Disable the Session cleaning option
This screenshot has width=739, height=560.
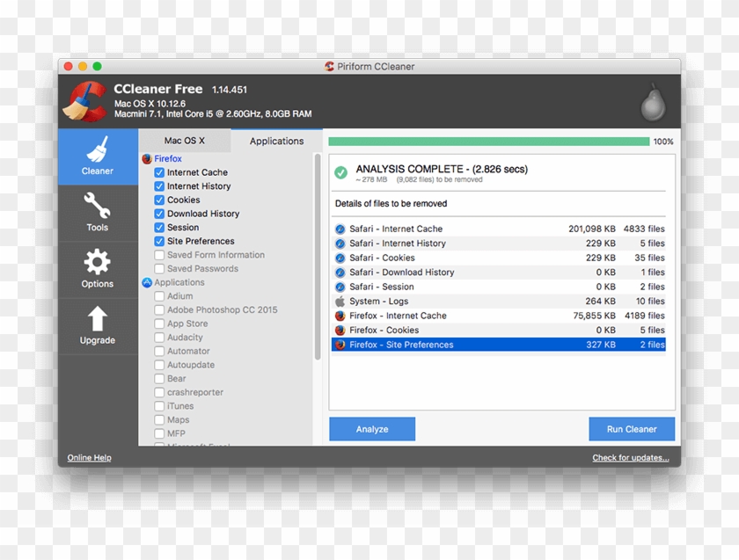point(159,227)
